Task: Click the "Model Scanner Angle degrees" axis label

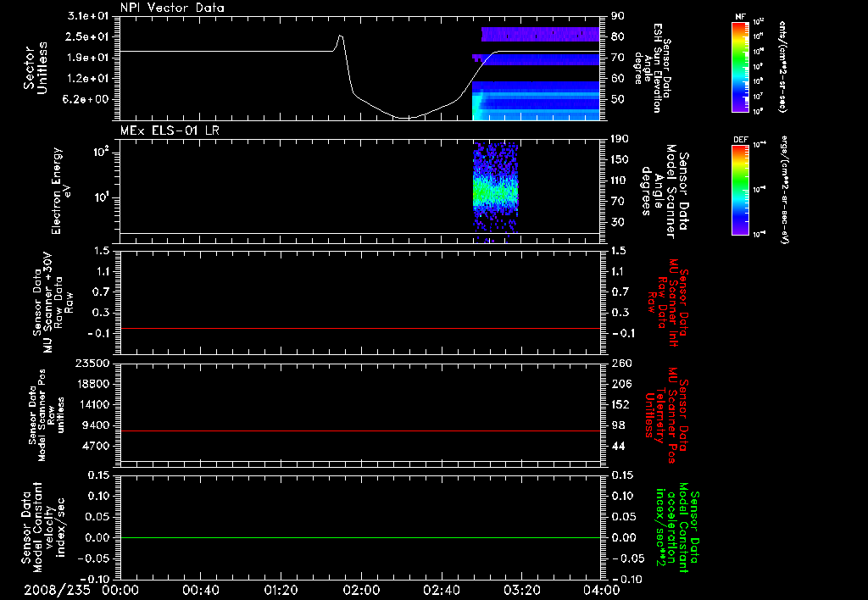Action: point(665,192)
